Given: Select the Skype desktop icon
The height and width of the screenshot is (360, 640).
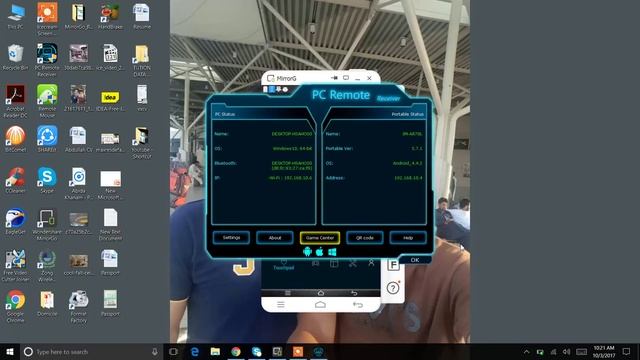Looking at the screenshot, I should (47, 180).
